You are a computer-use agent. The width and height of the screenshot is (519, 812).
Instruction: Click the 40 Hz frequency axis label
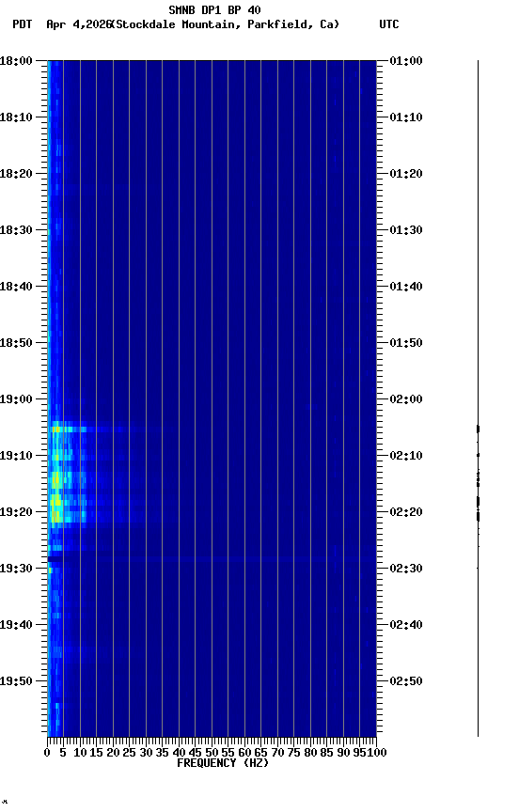[x=179, y=753]
